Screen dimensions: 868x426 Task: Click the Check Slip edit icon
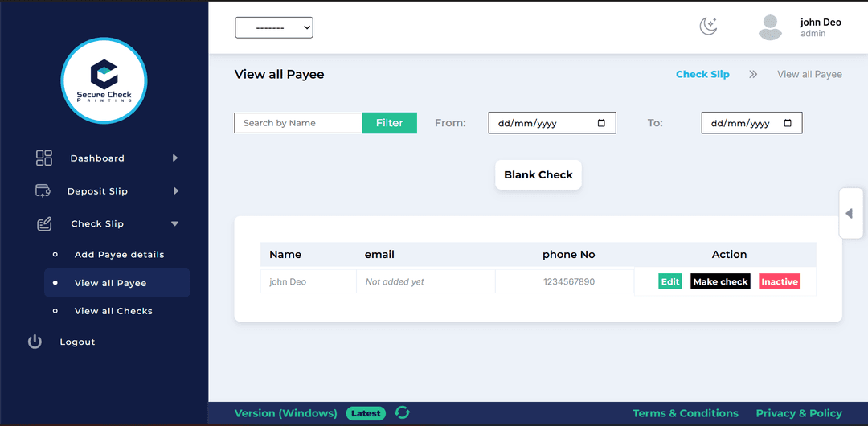44,223
